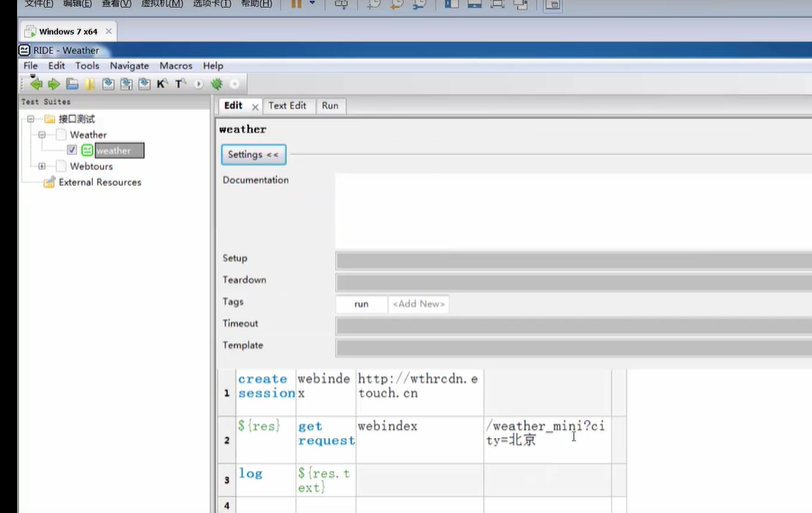Switch to the Text Edit tab
This screenshot has width=812, height=513.
click(287, 106)
